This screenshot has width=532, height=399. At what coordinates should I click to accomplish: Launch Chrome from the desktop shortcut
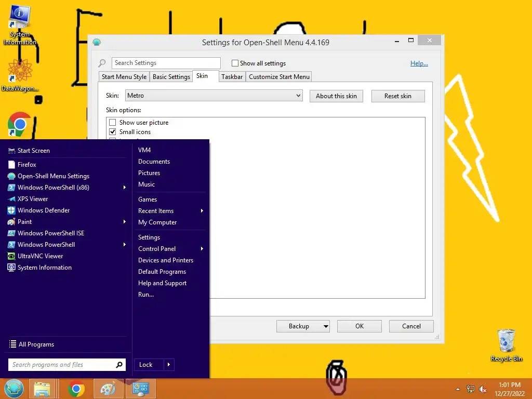click(x=19, y=125)
